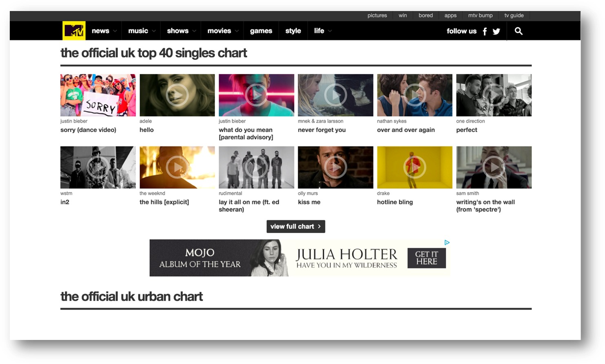The image size is (605, 364).
Task: Open writing's on the wall title link
Action: click(x=485, y=206)
